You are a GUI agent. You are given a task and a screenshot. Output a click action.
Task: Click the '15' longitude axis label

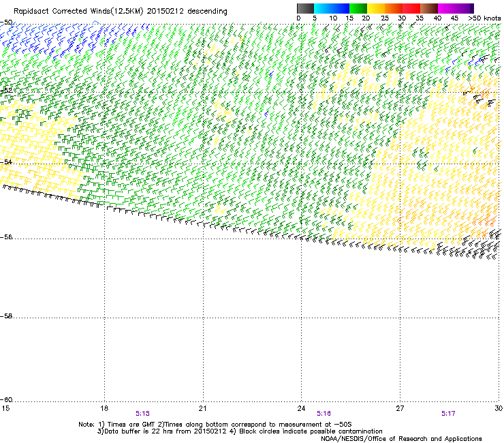(5, 408)
